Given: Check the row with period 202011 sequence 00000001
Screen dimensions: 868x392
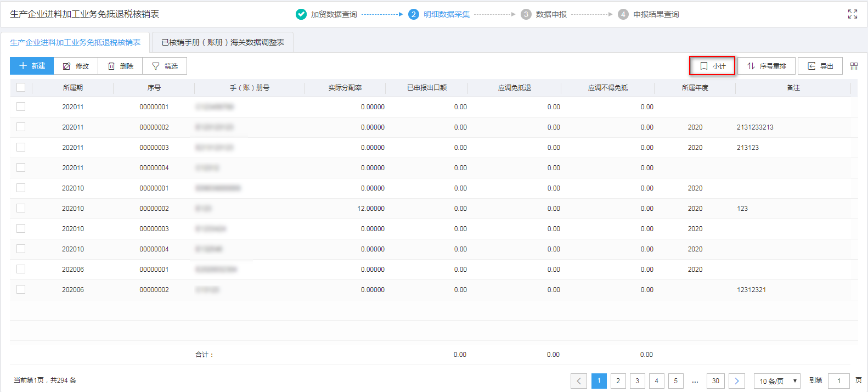Looking at the screenshot, I should [x=21, y=107].
